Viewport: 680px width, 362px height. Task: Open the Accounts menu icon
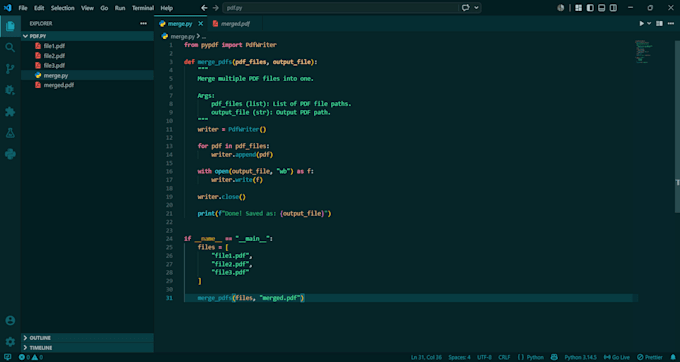(10, 320)
